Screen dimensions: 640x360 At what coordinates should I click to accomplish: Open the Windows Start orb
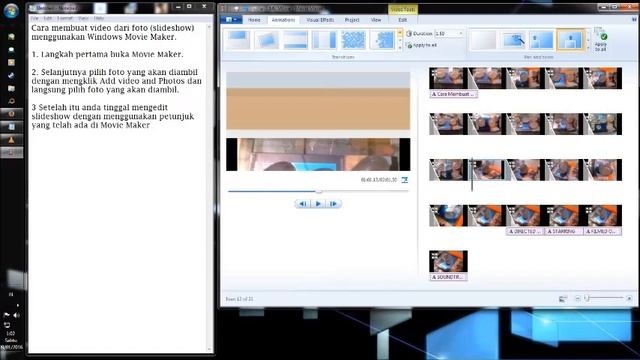coord(11,11)
